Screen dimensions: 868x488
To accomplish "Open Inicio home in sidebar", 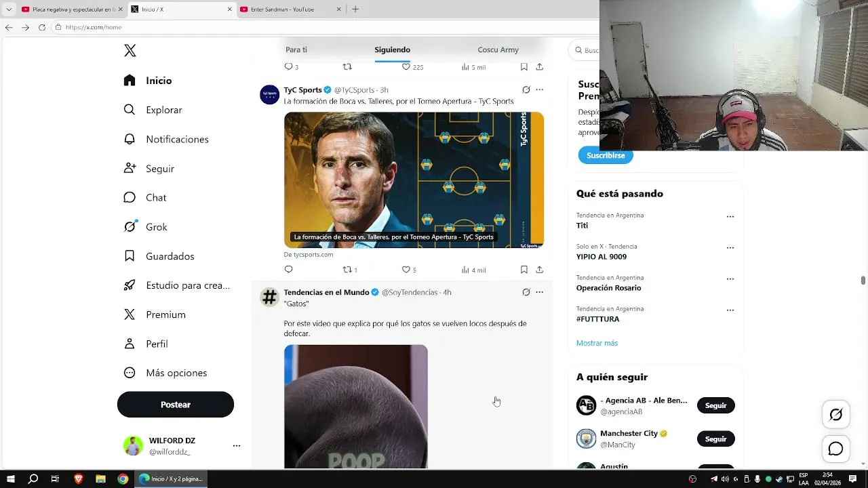I will [148, 81].
